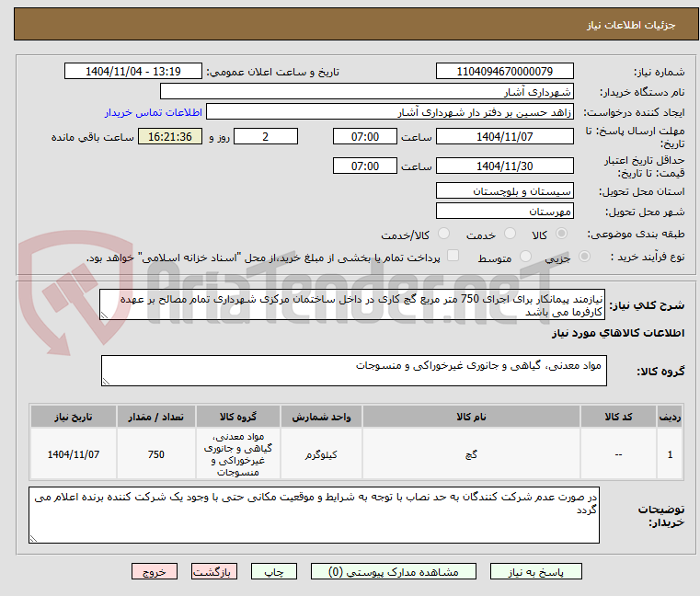The image size is (700, 596).
Task: Toggle the اسناد خزانه اسلامی payment checkbox
Action: tap(453, 256)
